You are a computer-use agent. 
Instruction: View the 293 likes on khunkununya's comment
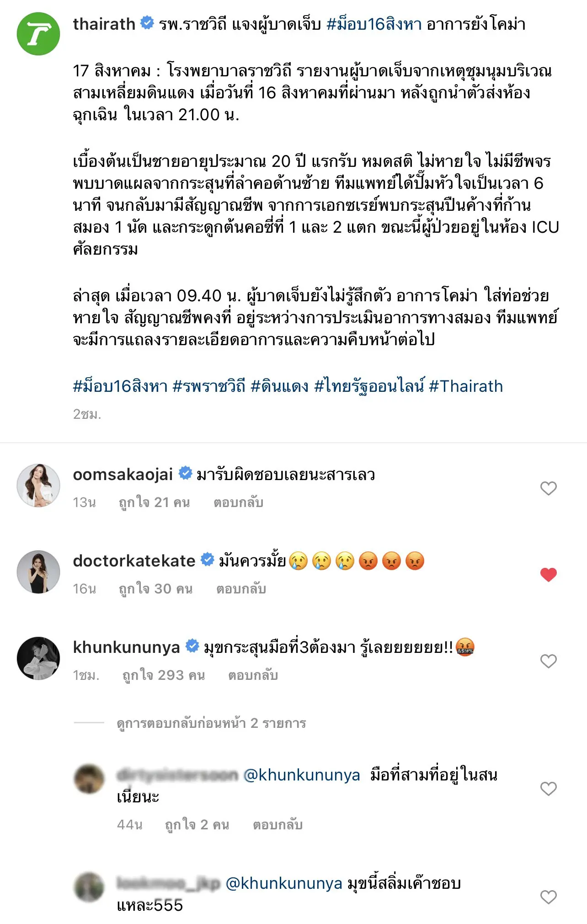point(163,675)
